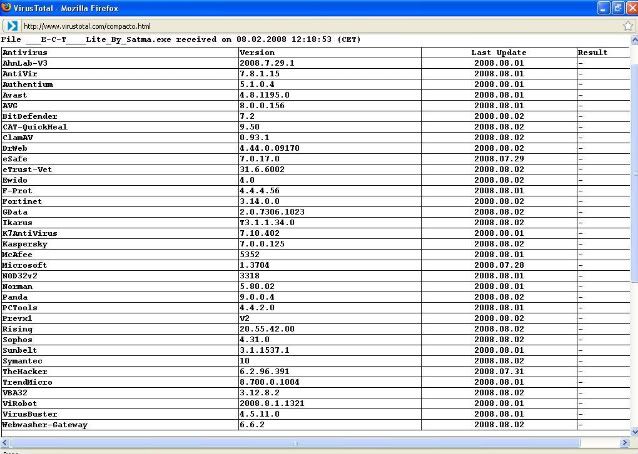Select the Webwasher-Gateway antivirus name

45,425
